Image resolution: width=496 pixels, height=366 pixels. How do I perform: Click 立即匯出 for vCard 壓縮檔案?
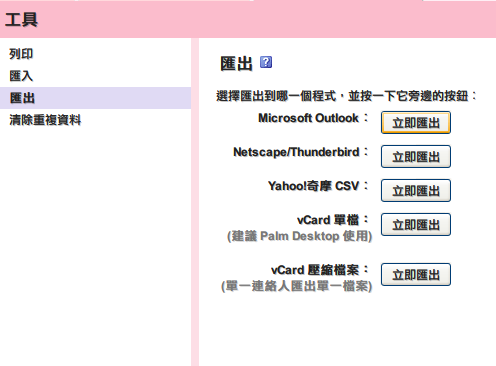click(416, 275)
